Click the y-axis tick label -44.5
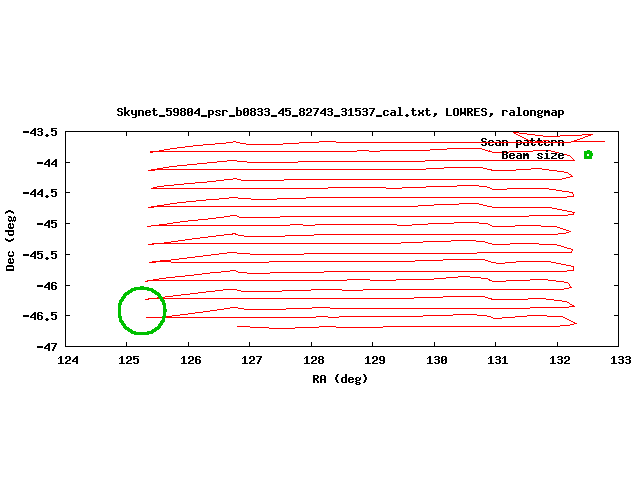The image size is (640, 480). pyautogui.click(x=40, y=193)
